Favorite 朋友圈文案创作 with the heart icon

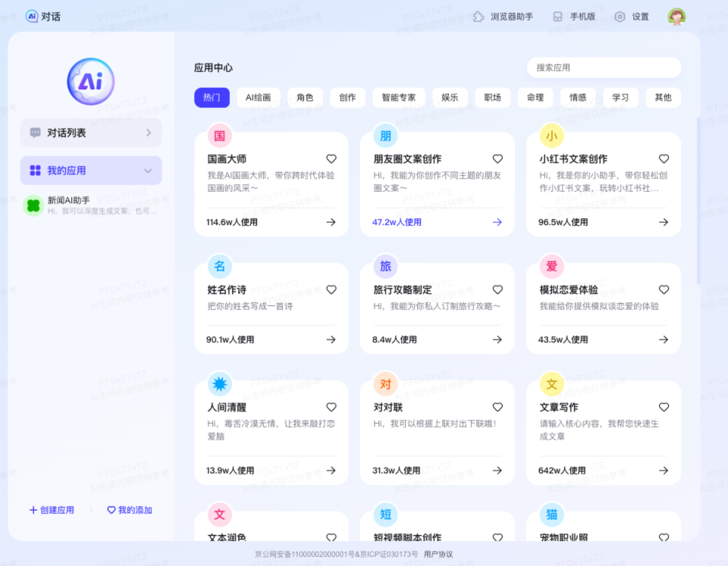[x=497, y=158]
